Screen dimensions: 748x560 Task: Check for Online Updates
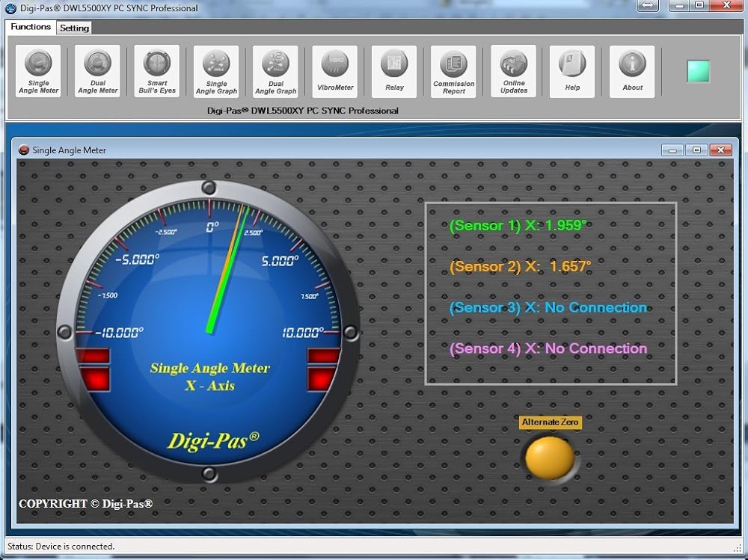514,71
